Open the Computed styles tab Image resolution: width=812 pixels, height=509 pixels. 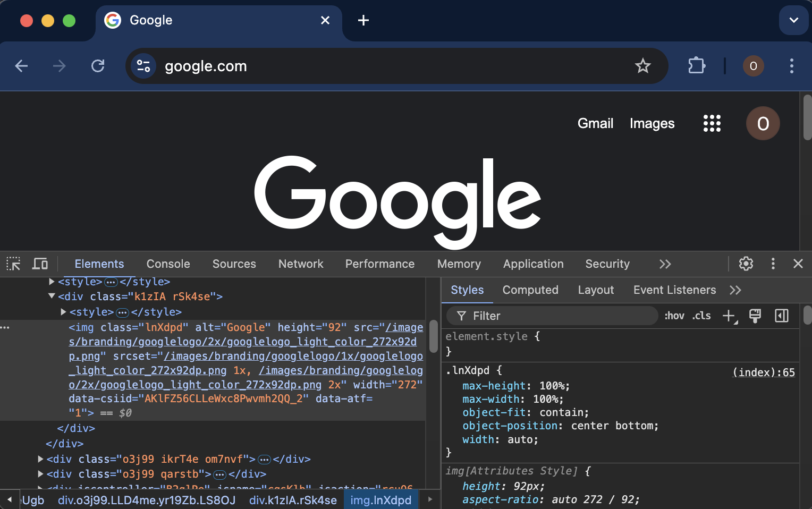pyautogui.click(x=530, y=290)
